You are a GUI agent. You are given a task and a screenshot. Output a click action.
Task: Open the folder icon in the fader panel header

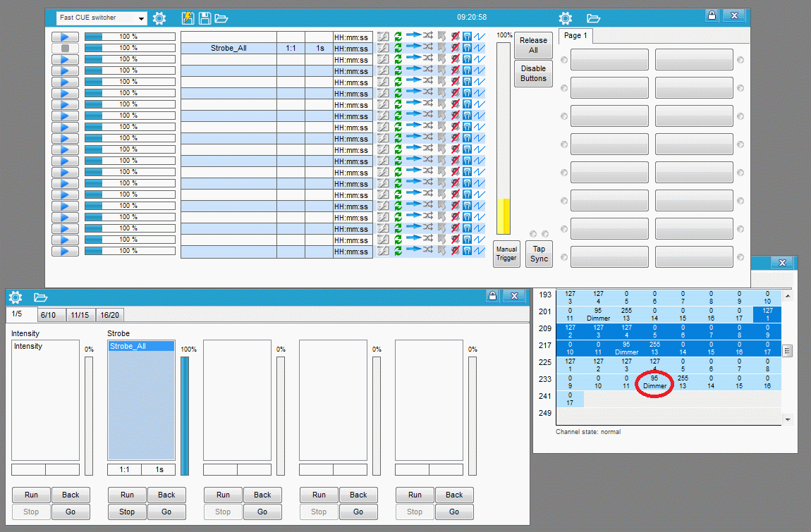[x=40, y=297]
